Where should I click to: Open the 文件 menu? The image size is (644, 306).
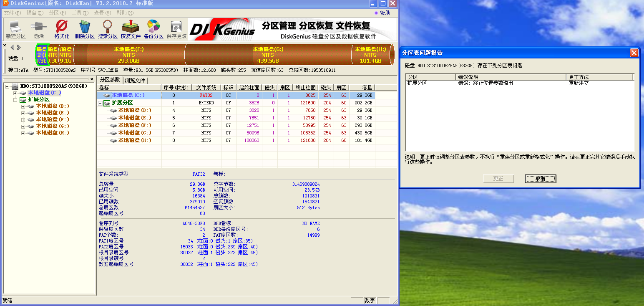point(12,13)
